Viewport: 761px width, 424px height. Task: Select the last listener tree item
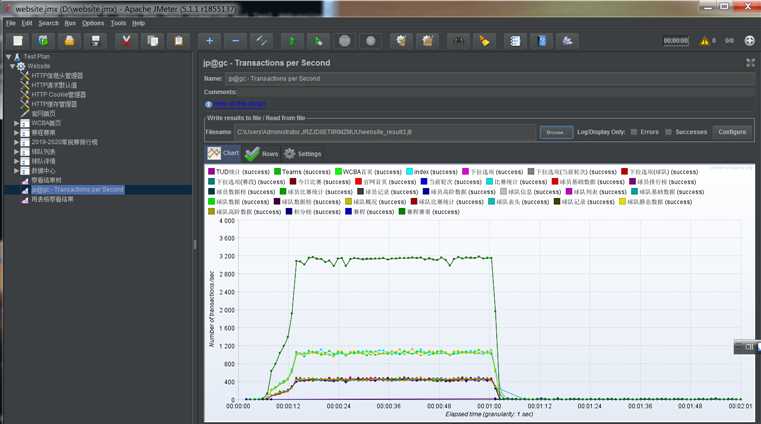(x=52, y=199)
